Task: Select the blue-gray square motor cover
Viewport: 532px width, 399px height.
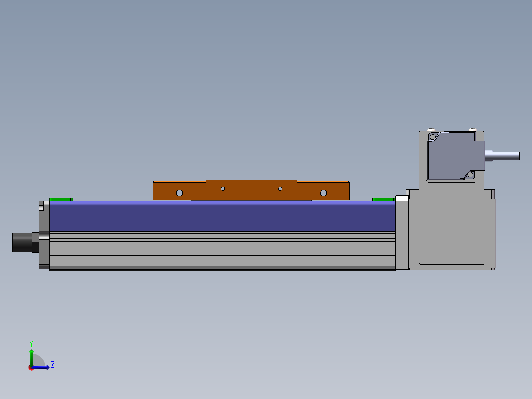Action: pyautogui.click(x=456, y=156)
